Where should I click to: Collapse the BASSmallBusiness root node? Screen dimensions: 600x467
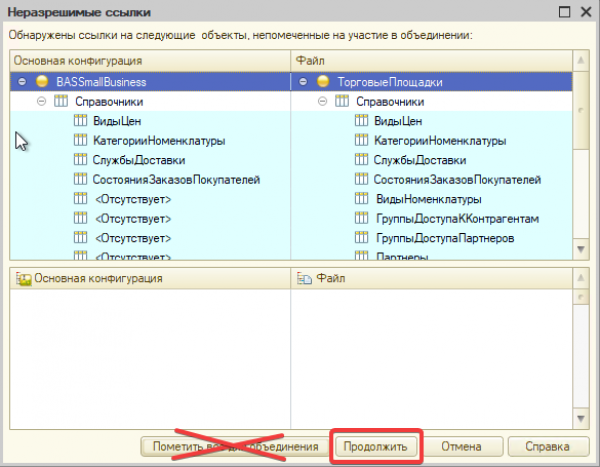(x=22, y=82)
